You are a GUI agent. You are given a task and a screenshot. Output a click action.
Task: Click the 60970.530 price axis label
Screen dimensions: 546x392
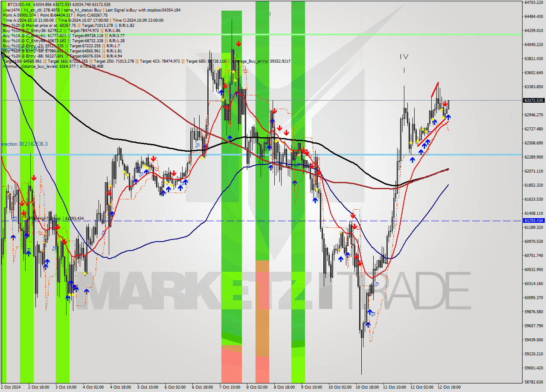coord(533,241)
